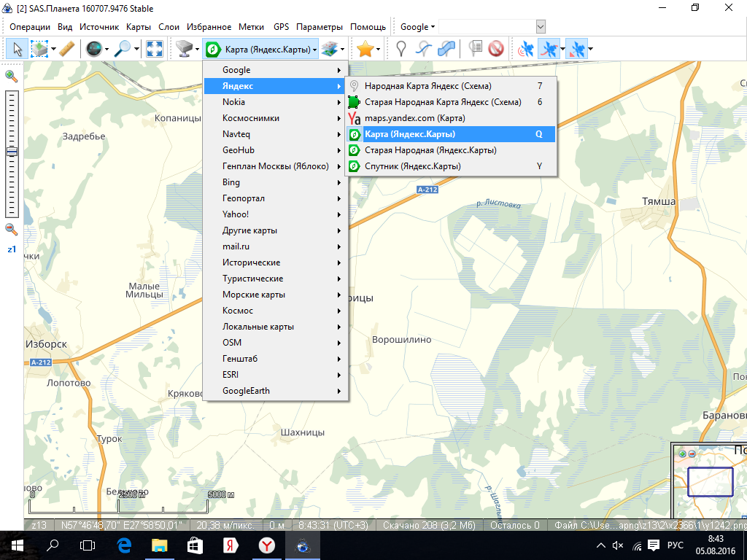Open dropdown arrow next to tile source icon

click(x=197, y=49)
